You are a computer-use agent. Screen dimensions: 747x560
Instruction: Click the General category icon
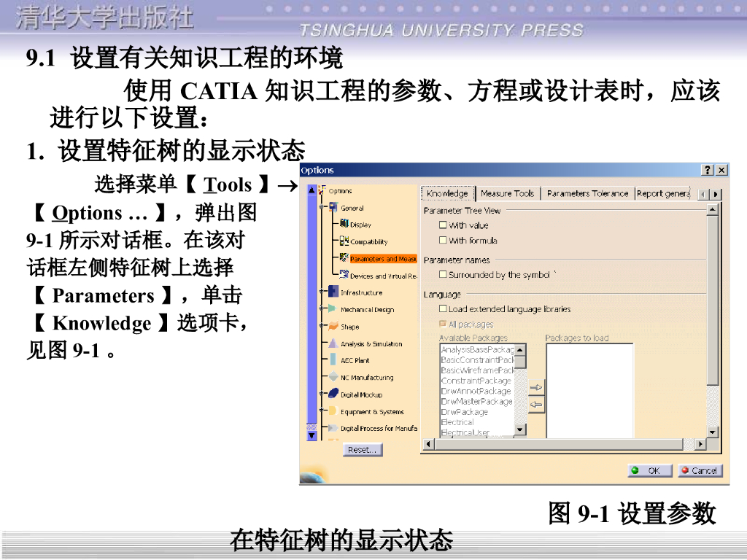coord(334,207)
